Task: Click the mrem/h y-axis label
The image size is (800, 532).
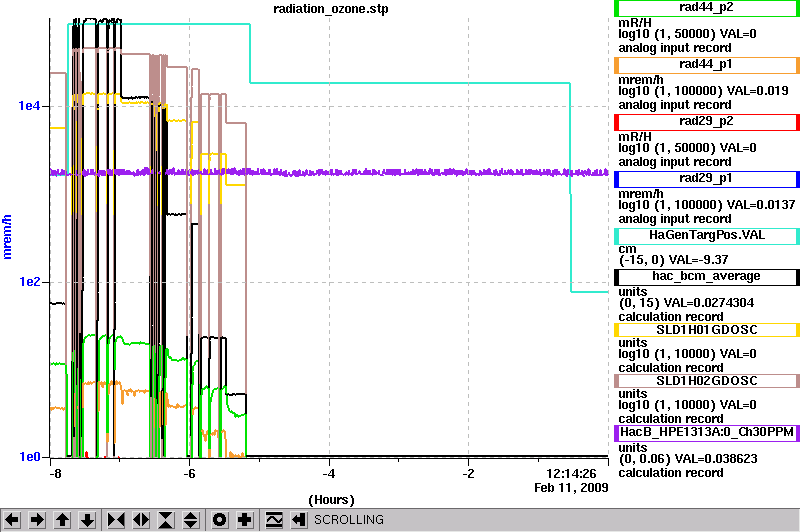Action: pyautogui.click(x=7, y=237)
